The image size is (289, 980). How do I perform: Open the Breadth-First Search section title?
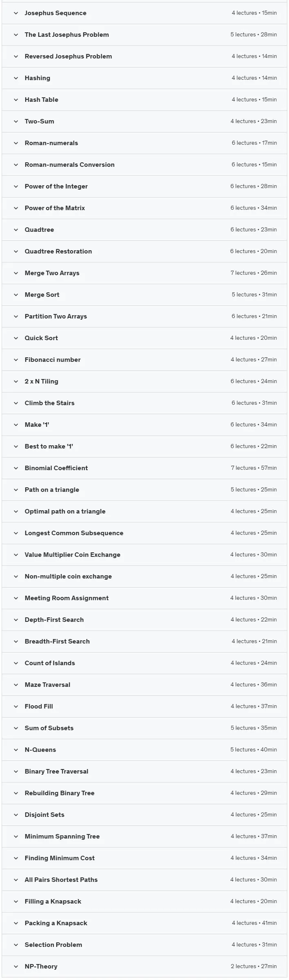57,641
